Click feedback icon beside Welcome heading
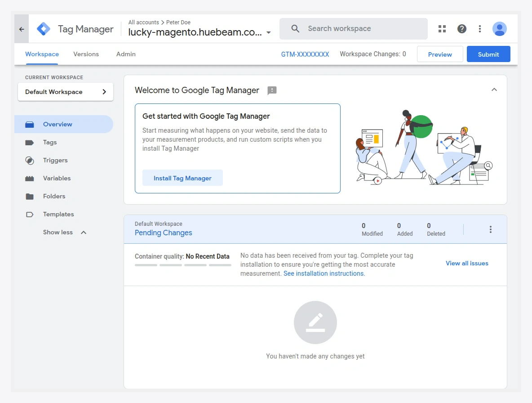Image resolution: width=532 pixels, height=403 pixels. (x=272, y=90)
